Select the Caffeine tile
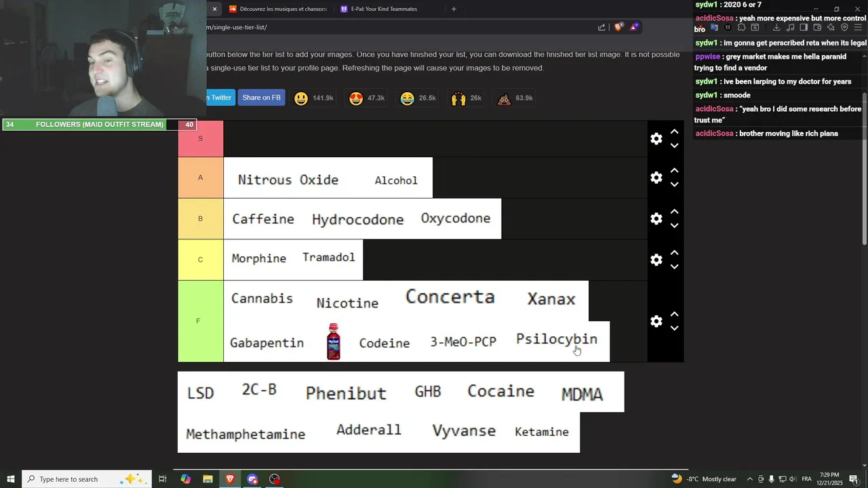 [x=263, y=219]
